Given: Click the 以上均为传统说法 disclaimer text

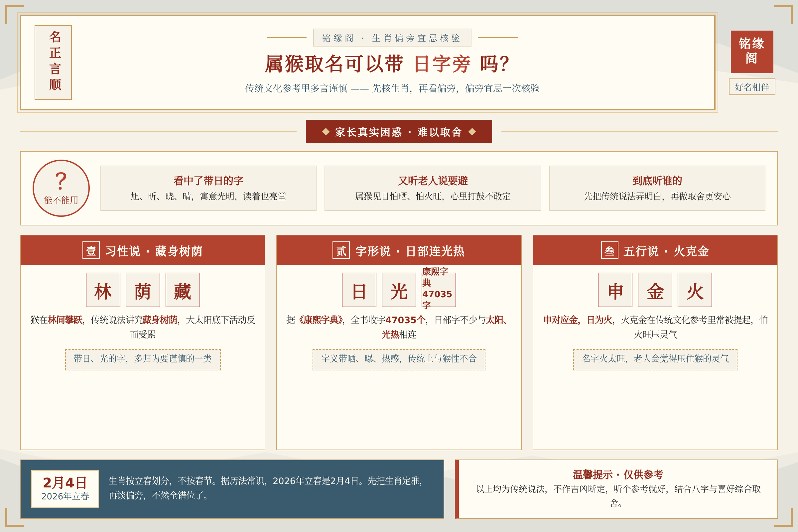Looking at the screenshot, I should click(618, 496).
